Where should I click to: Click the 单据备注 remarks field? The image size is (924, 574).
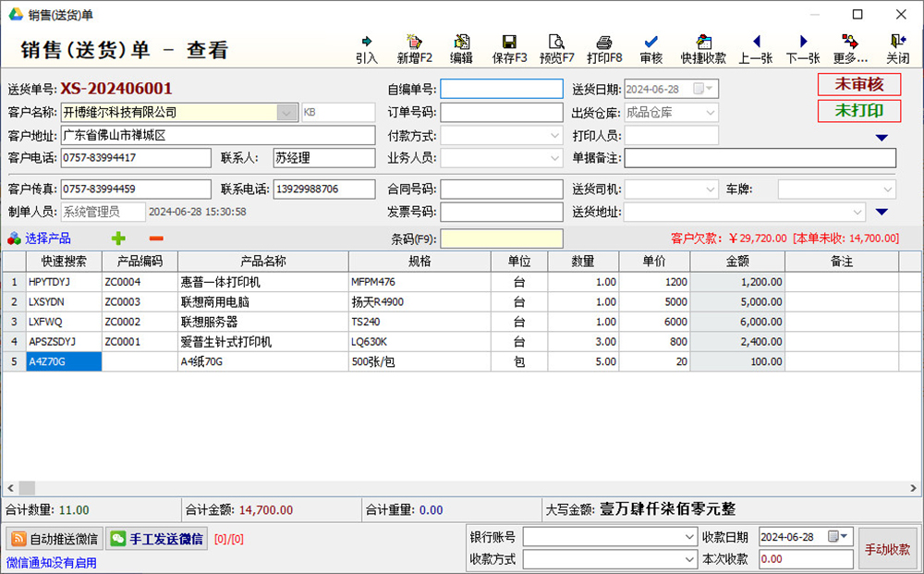tap(760, 158)
